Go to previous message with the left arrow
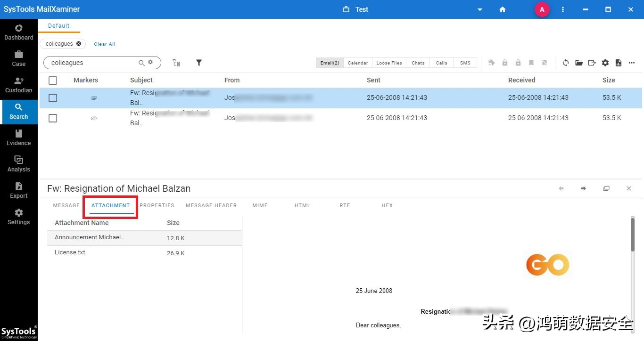This screenshot has height=341, width=644. [561, 188]
